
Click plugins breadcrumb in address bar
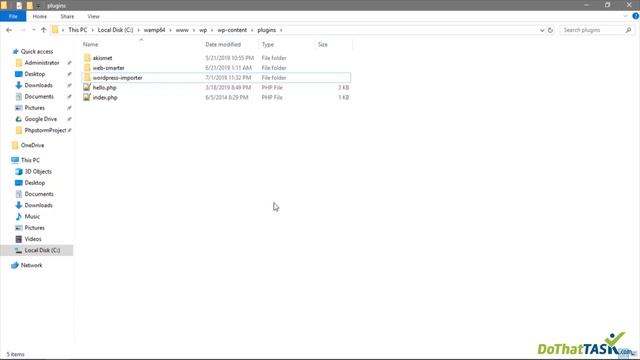tap(267, 30)
